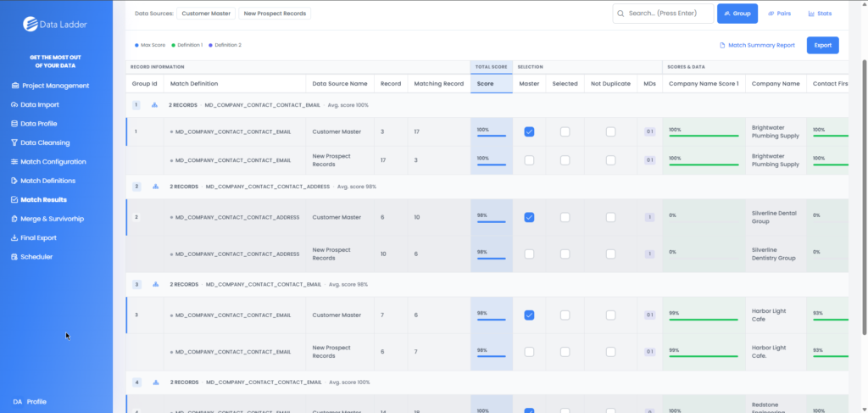This screenshot has height=413, width=868.
Task: Open Project Management in sidebar
Action: (50, 86)
